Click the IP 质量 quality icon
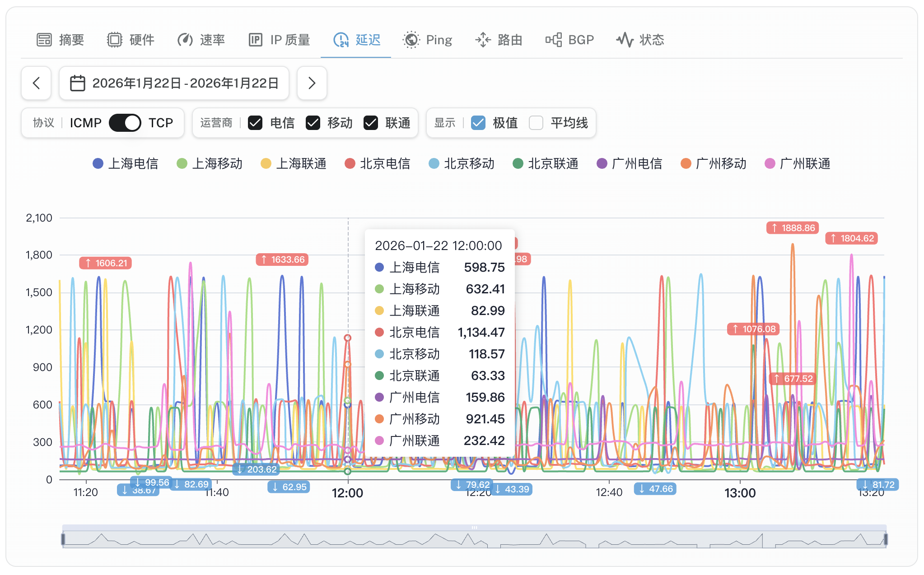 [256, 40]
